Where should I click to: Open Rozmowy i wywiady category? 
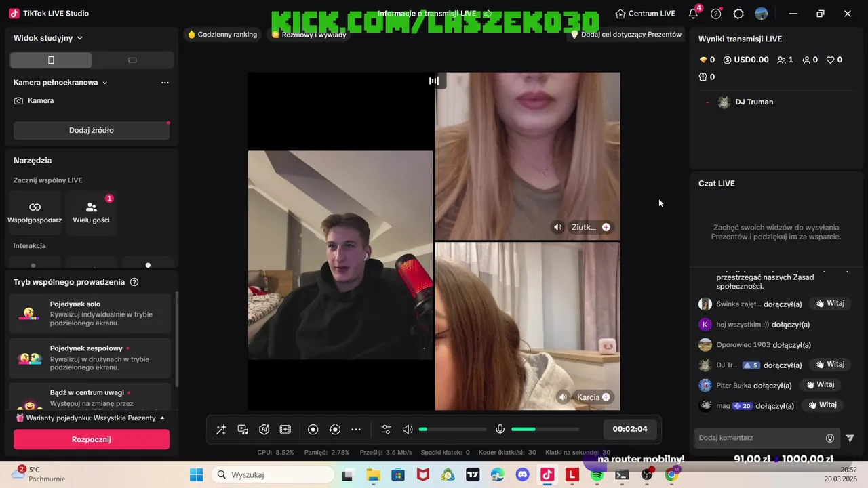coord(309,35)
